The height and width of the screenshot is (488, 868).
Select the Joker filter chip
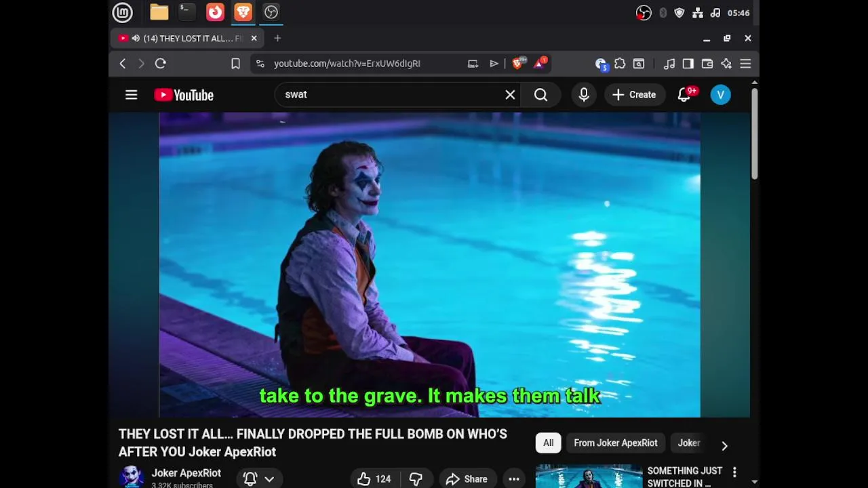(689, 443)
